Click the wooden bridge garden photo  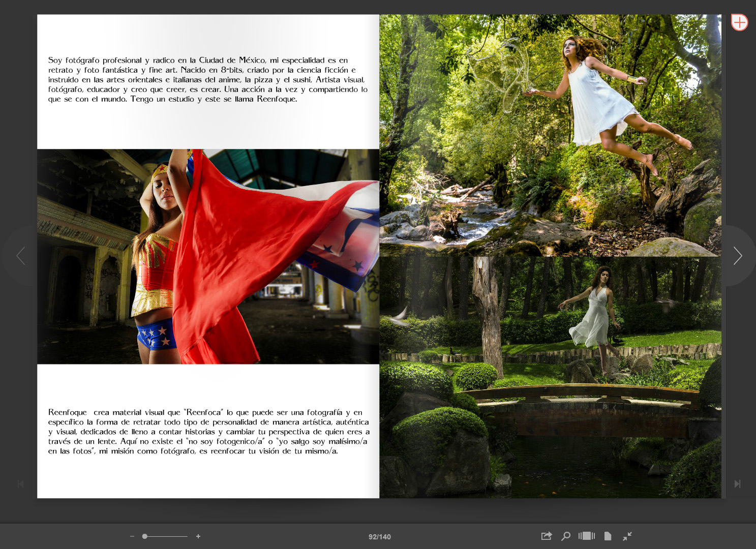click(x=550, y=377)
